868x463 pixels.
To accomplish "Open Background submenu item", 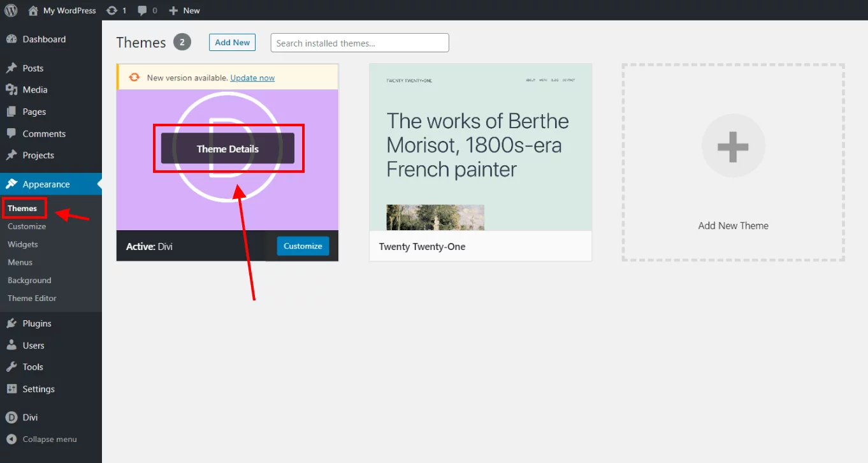I will (x=29, y=280).
